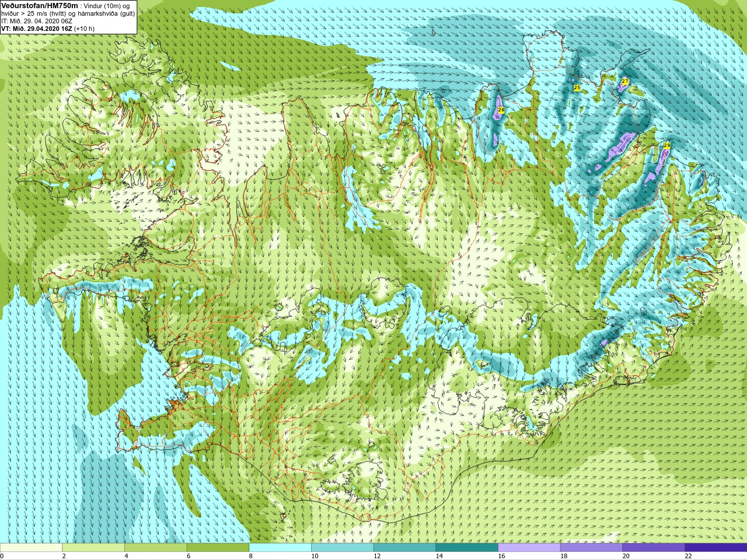Click the VT: Mið. 29.04.2020 16Z line
The width and height of the screenshot is (747, 560).
48,29
